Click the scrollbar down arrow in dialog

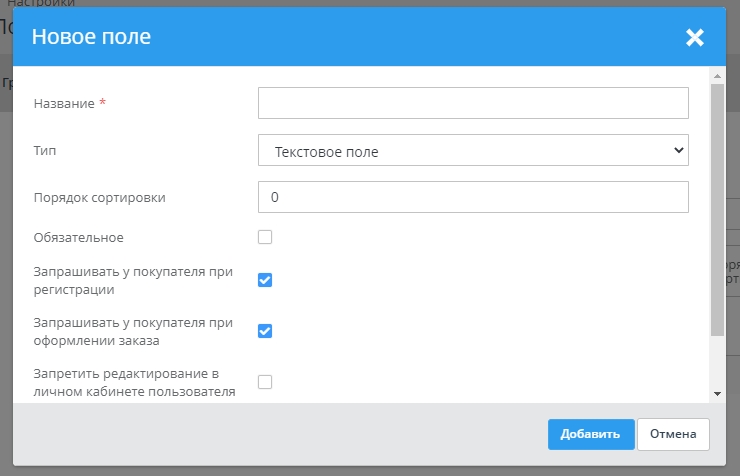(716, 394)
